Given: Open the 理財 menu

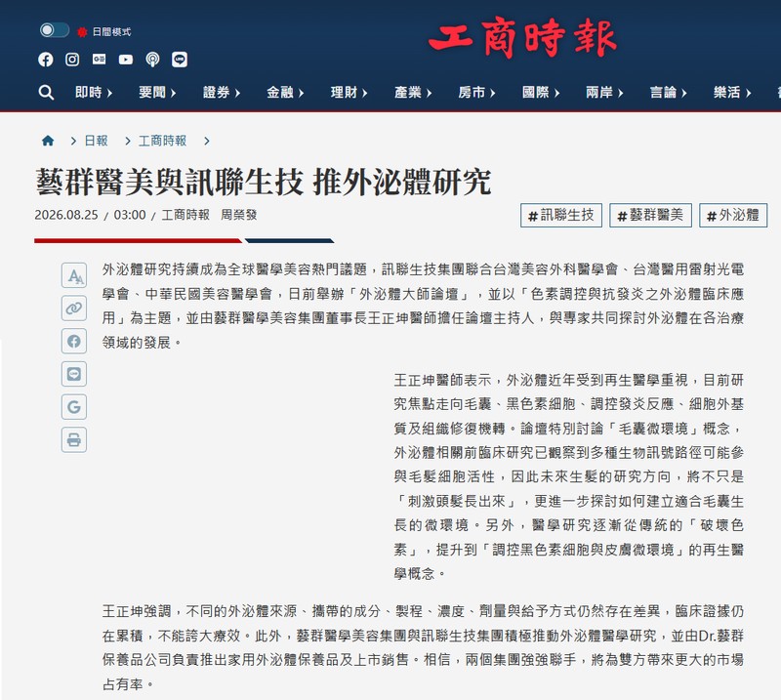Looking at the screenshot, I should point(349,92).
